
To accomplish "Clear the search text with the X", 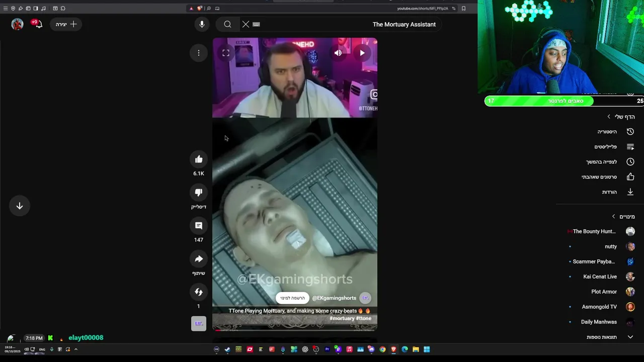I will [x=246, y=24].
